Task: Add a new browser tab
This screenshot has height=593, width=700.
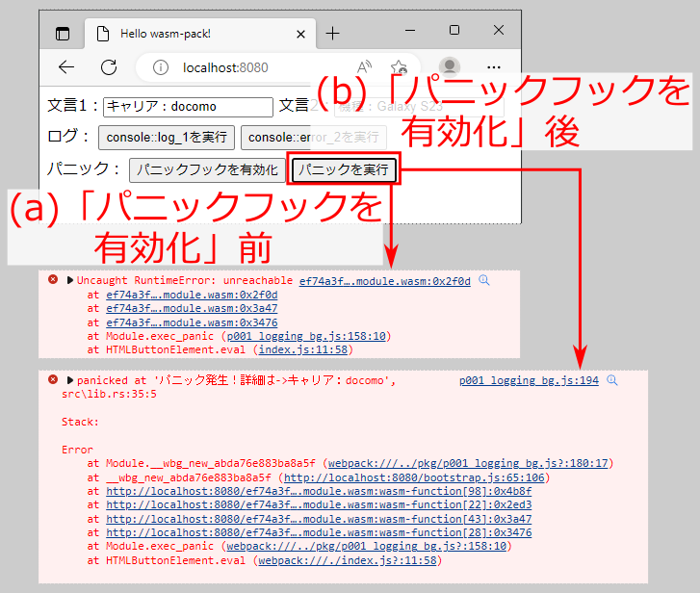Action: pos(332,34)
